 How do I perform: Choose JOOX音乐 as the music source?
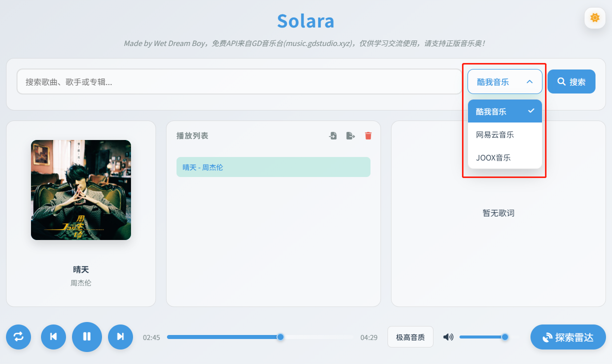[x=504, y=157]
